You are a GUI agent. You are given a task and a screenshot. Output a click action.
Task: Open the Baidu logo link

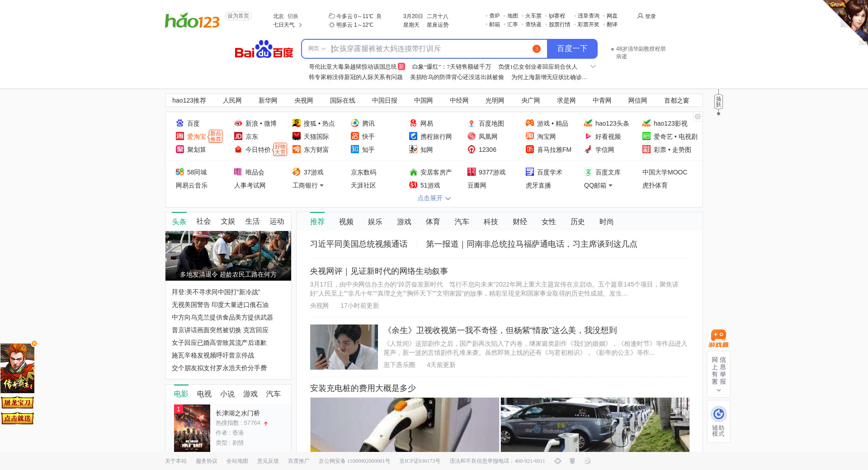264,49
